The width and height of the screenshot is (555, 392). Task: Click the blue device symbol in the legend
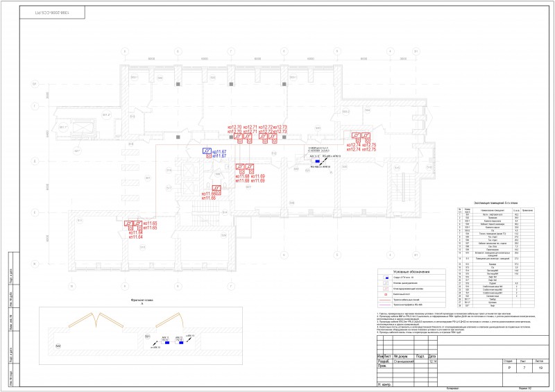pos(386,278)
